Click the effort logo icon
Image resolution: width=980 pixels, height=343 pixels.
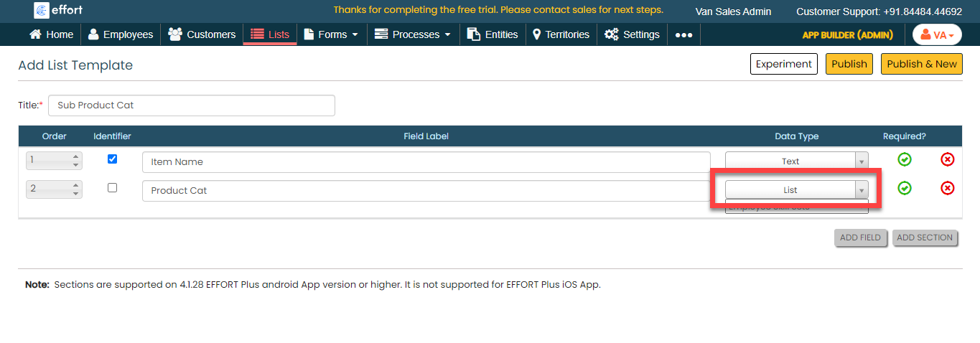pyautogui.click(x=42, y=10)
